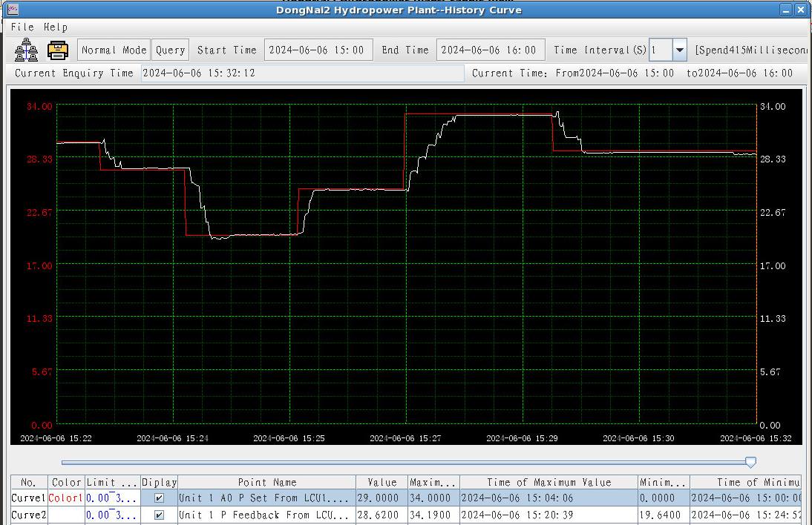Click the Start Time input field
This screenshot has height=525, width=812.
(318, 50)
